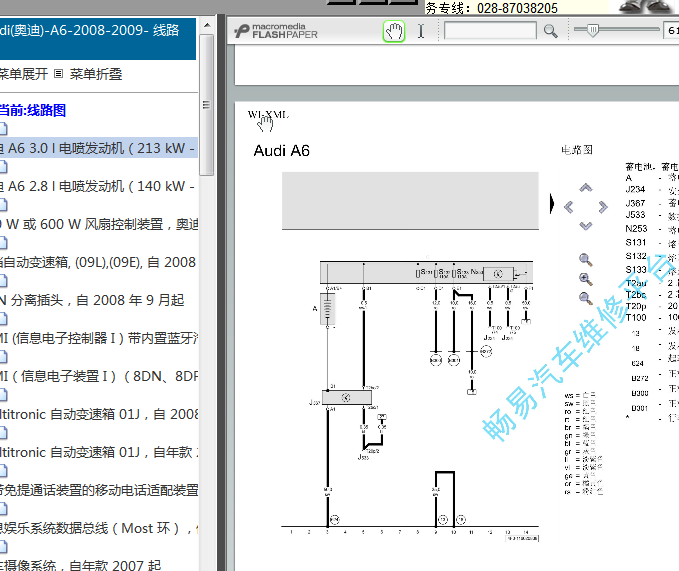Click document icon above Most 环 entry
679x571 pixels.
click(x=3, y=509)
